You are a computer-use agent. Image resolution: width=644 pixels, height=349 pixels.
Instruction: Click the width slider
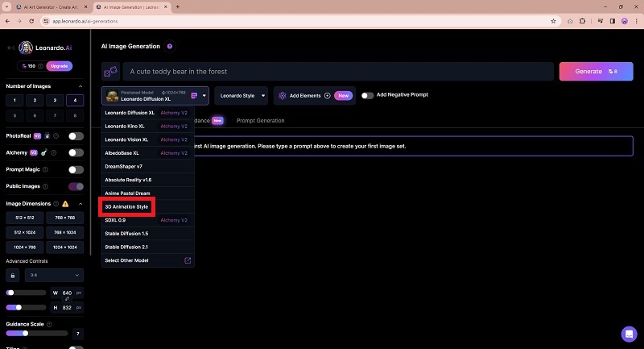[26, 293]
